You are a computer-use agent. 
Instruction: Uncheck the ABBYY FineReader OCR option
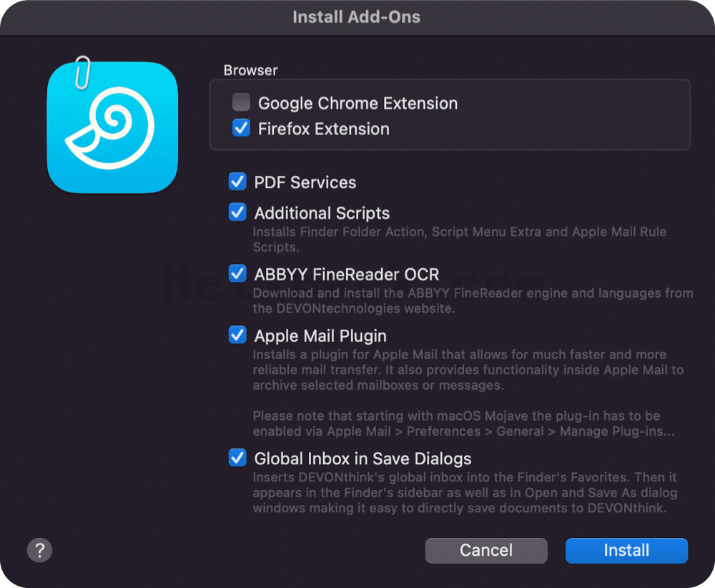237,274
